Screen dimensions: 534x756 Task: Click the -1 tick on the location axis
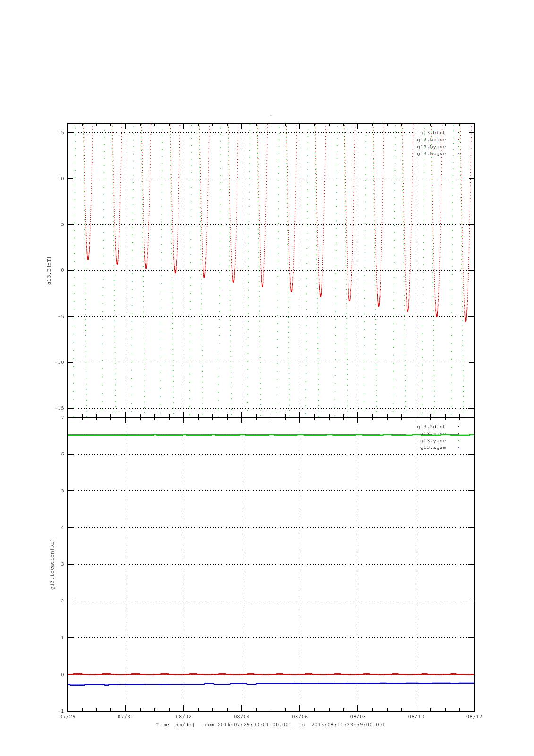[61, 711]
